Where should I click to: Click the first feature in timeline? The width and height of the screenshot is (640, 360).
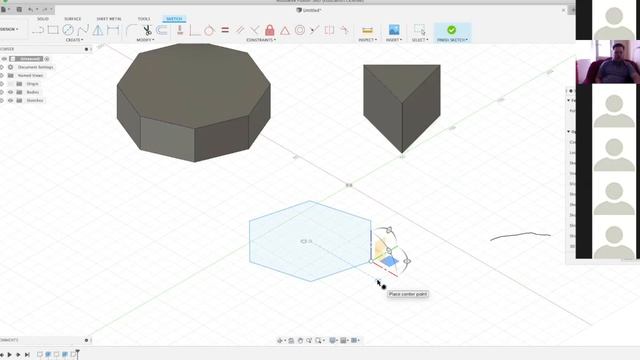pyautogui.click(x=40, y=354)
